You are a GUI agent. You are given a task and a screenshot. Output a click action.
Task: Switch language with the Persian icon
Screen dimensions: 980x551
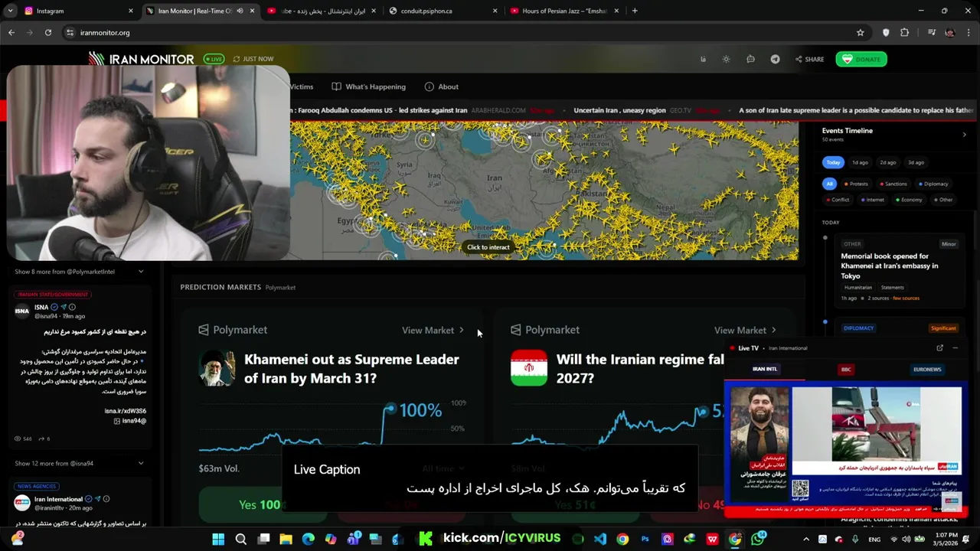[702, 59]
